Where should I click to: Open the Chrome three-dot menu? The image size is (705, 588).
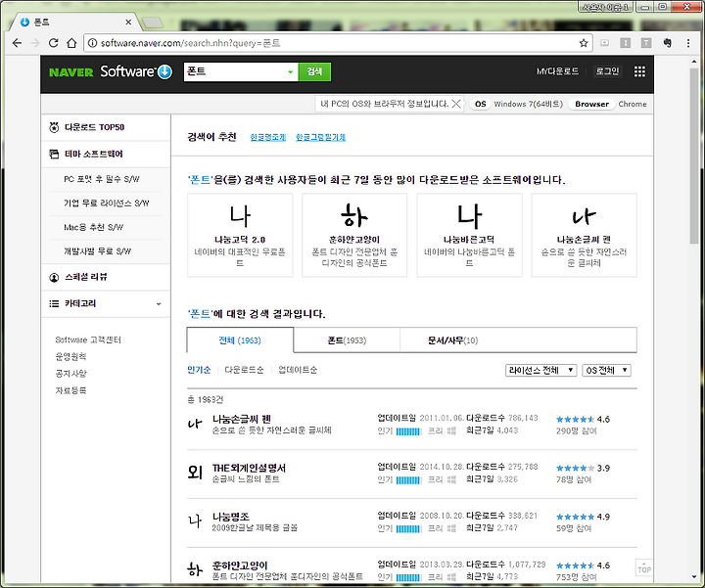688,43
